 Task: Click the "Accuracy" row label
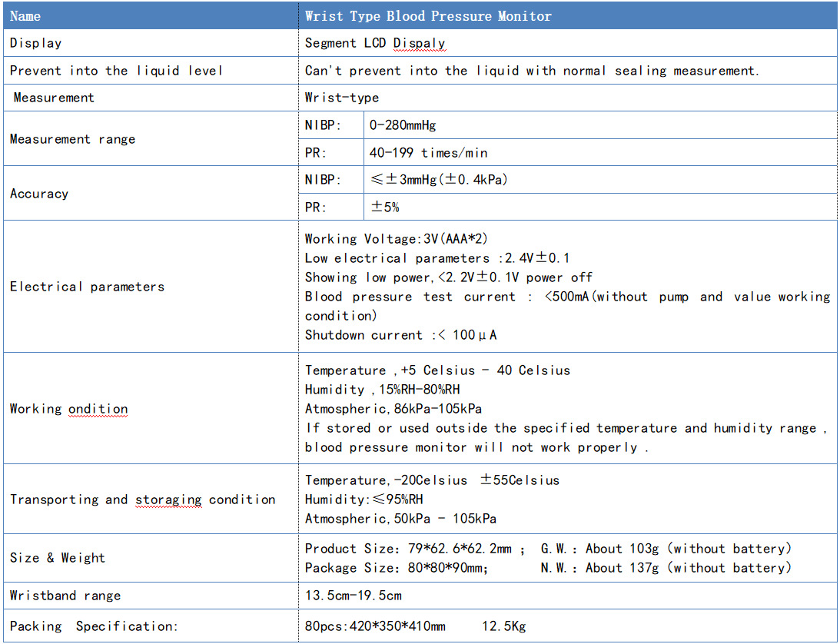(x=39, y=194)
